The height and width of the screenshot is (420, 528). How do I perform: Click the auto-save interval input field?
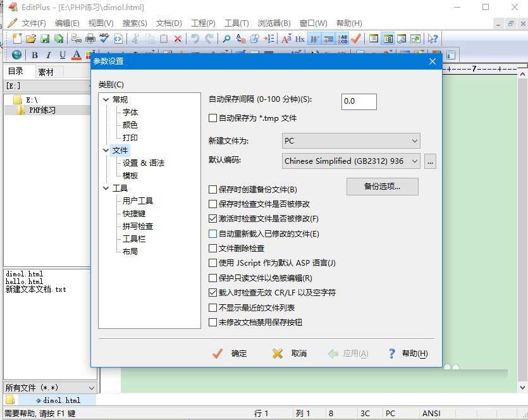coord(359,102)
